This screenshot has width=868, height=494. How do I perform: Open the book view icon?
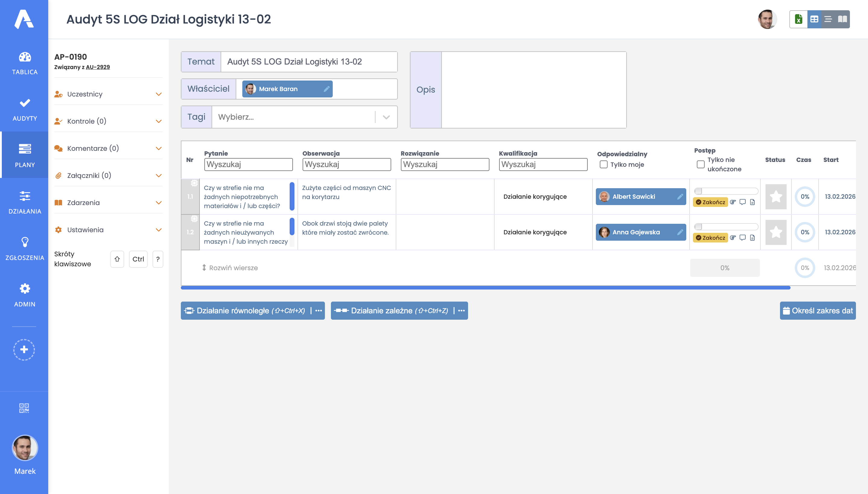tap(842, 19)
